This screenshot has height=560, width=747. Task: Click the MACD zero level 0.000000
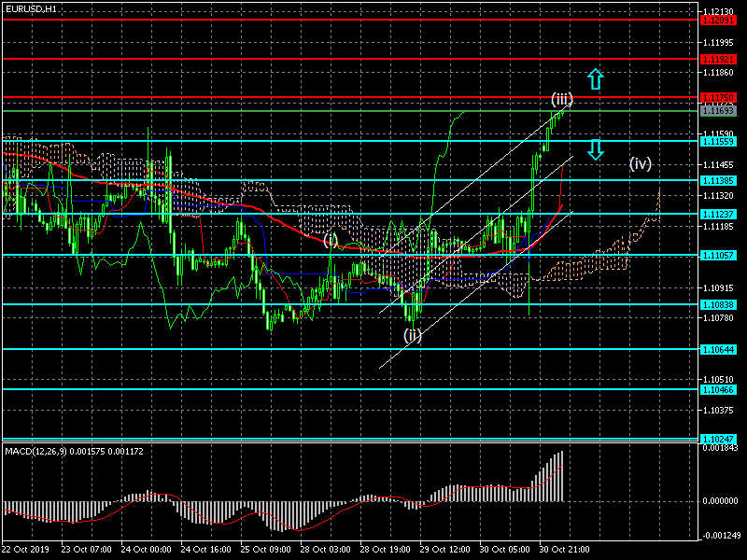pos(720,501)
